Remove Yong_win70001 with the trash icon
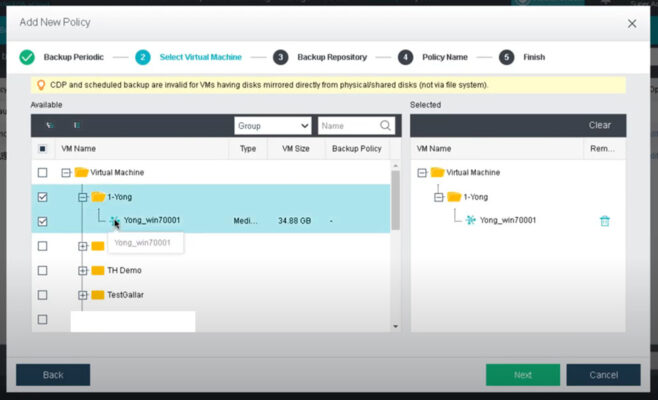Image resolution: width=658 pixels, height=400 pixels. click(x=605, y=221)
